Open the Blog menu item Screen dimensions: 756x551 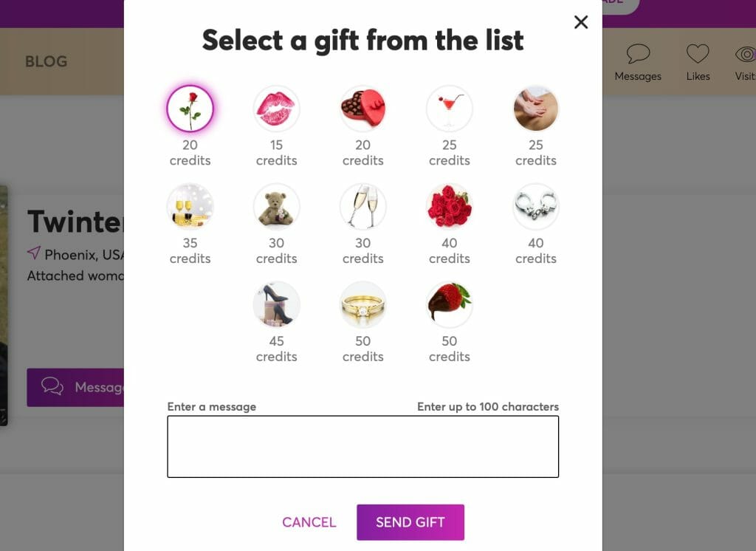click(x=47, y=61)
